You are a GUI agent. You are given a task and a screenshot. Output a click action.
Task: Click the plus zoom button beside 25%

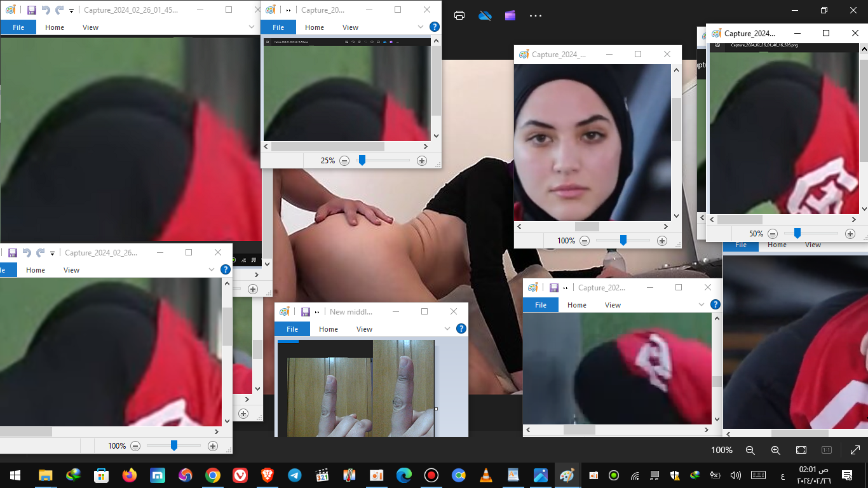(421, 161)
